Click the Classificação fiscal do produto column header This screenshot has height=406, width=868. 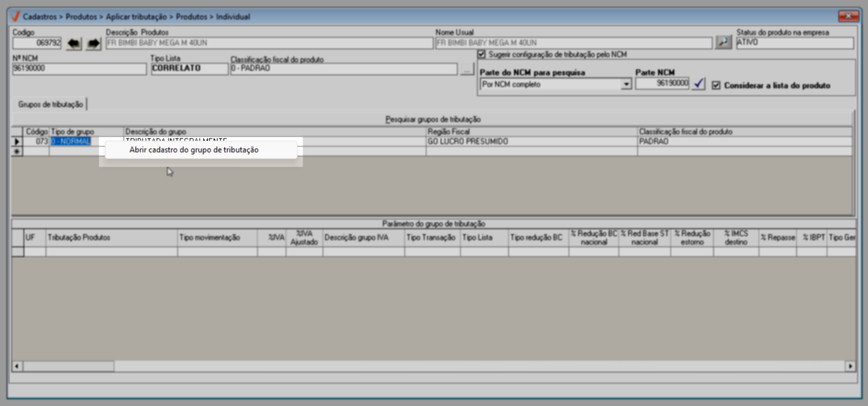(744, 132)
